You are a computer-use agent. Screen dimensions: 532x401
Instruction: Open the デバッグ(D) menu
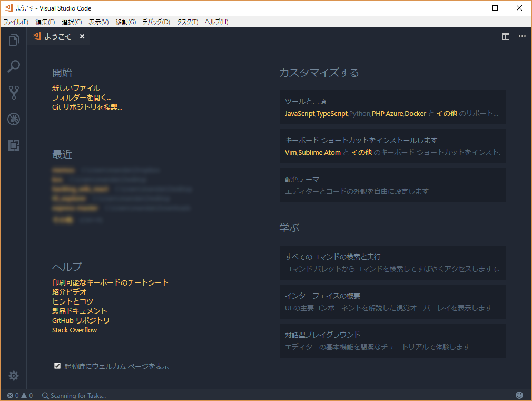[156, 22]
